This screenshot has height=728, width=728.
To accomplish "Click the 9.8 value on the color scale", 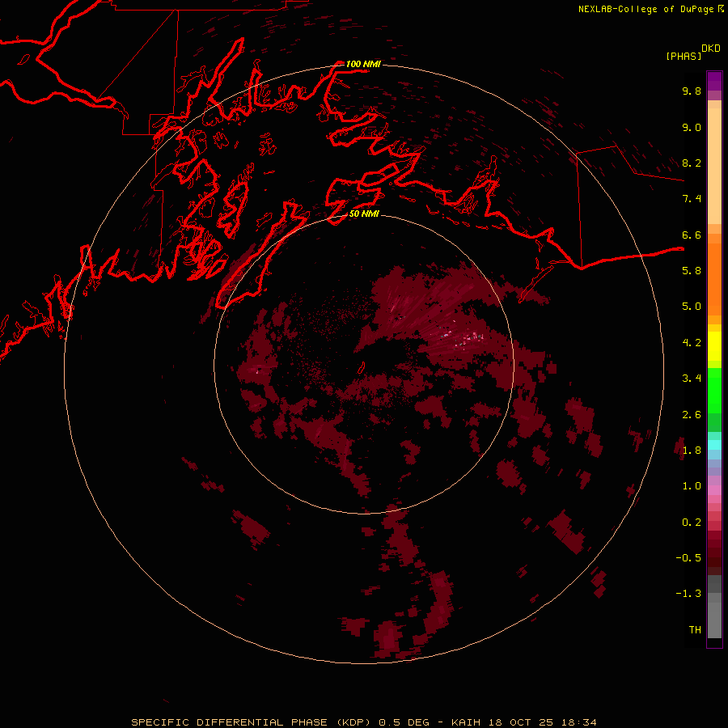I will point(692,91).
